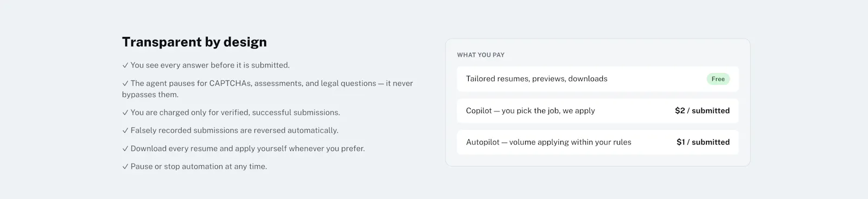868x199 pixels.
Task: Select the 'Copilot — you pick the job' row
Action: [598, 110]
